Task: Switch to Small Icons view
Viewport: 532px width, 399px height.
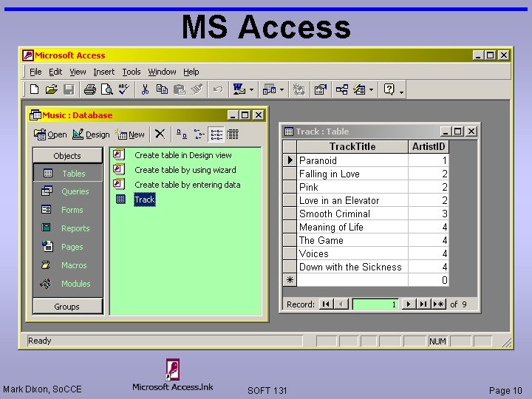Action: tap(199, 134)
